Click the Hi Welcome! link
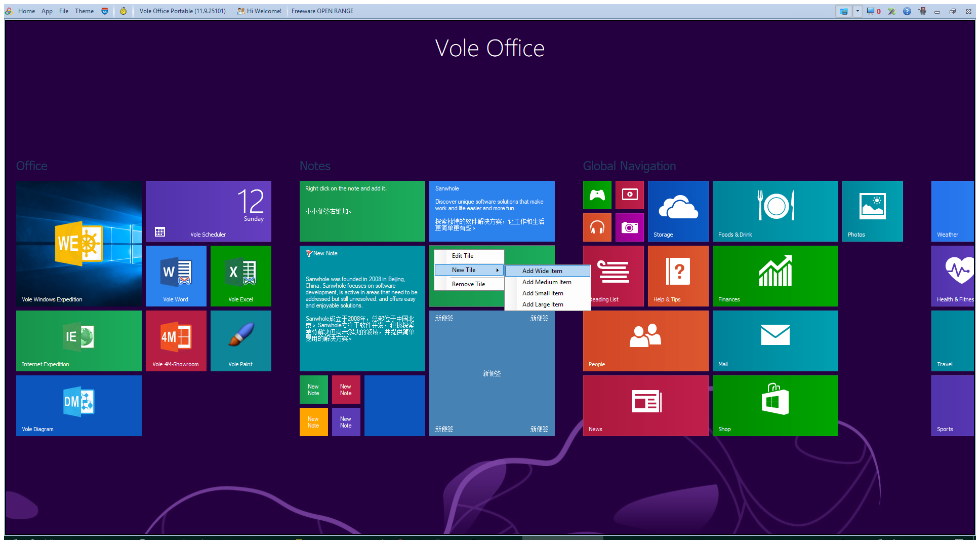Screen dimensions: 980x540 259,11
